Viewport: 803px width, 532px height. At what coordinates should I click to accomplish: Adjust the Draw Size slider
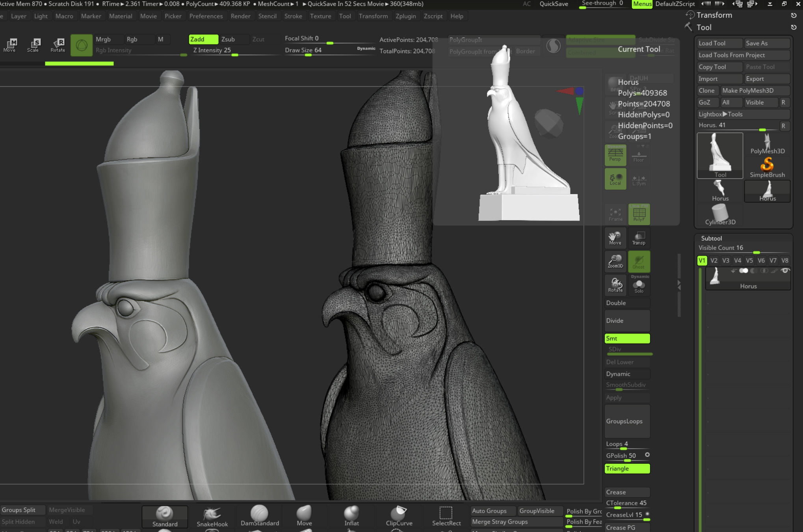pos(329,51)
